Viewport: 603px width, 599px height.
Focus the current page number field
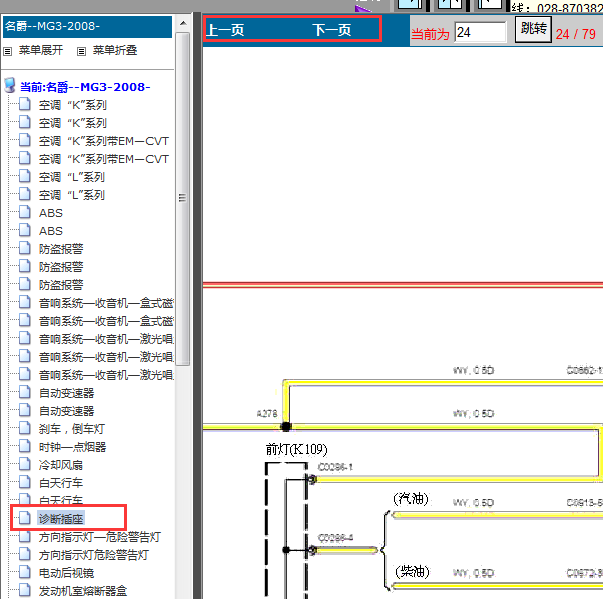(480, 32)
